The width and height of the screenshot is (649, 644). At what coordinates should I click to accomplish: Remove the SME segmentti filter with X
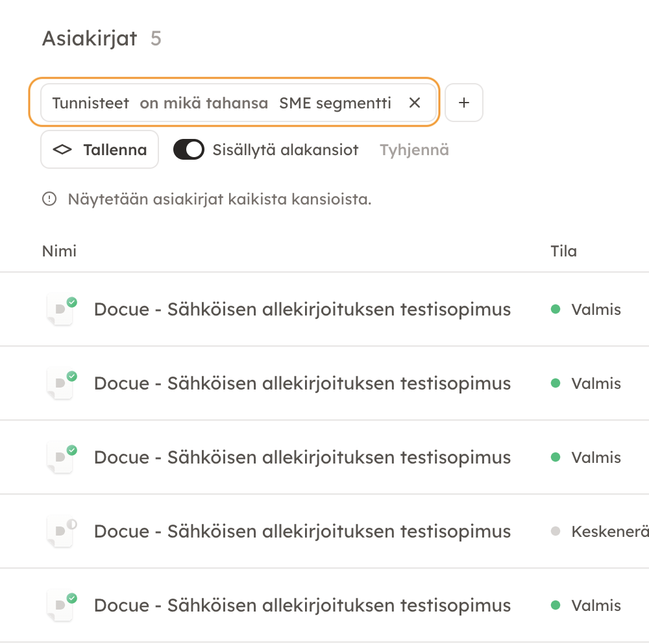pos(414,103)
